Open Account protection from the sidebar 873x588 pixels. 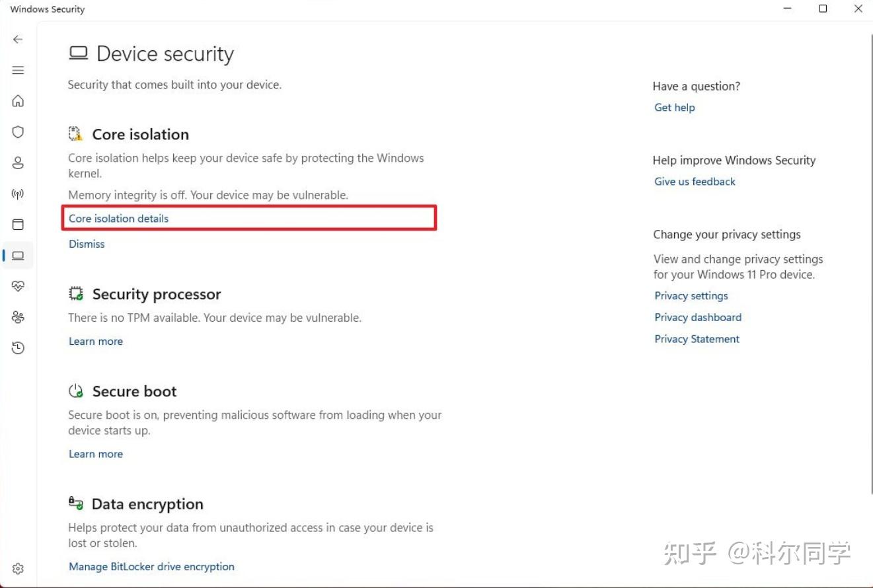point(18,163)
